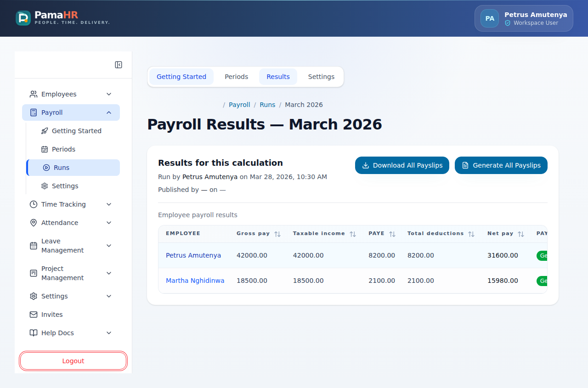Click the calendar icon beside Periods
This screenshot has width=588, height=388.
45,149
